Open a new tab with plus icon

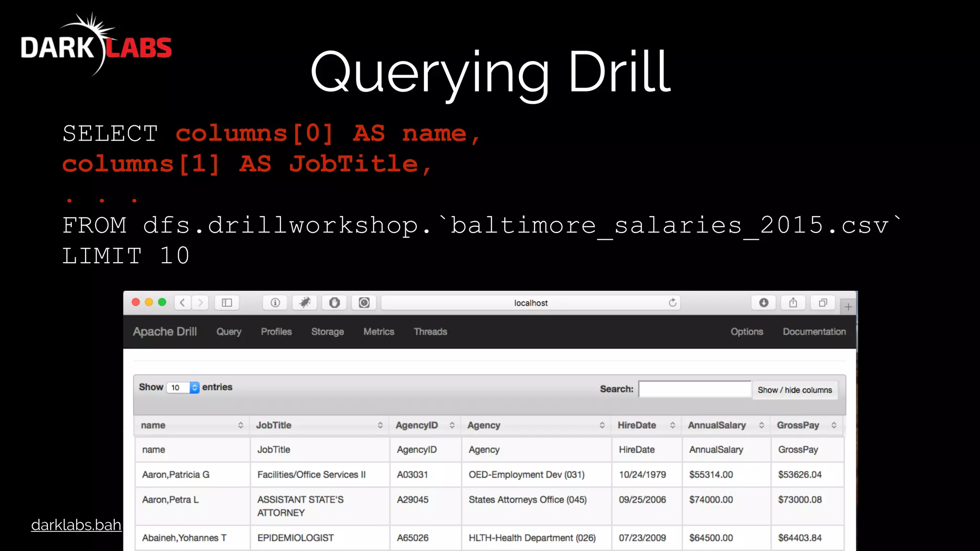[x=848, y=307]
